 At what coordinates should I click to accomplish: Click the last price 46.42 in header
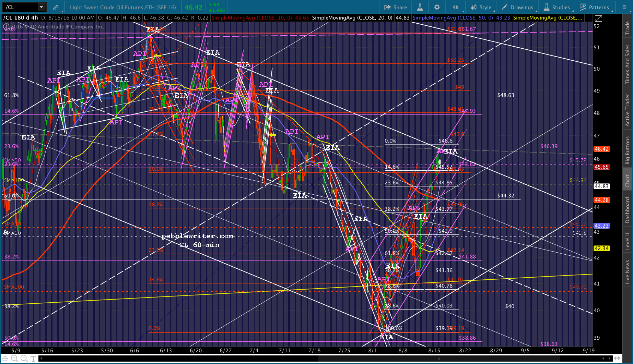(x=194, y=7)
